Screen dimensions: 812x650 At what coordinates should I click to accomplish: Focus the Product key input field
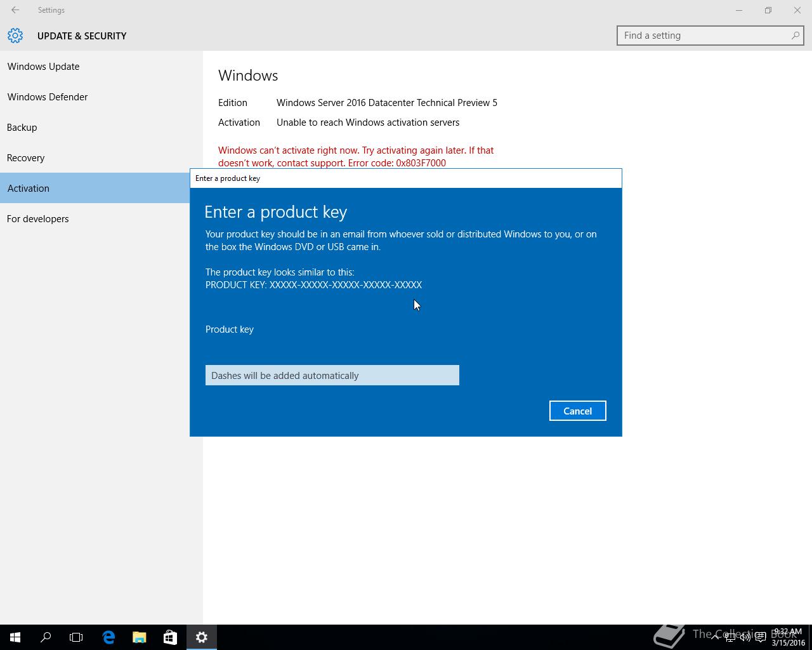point(332,375)
